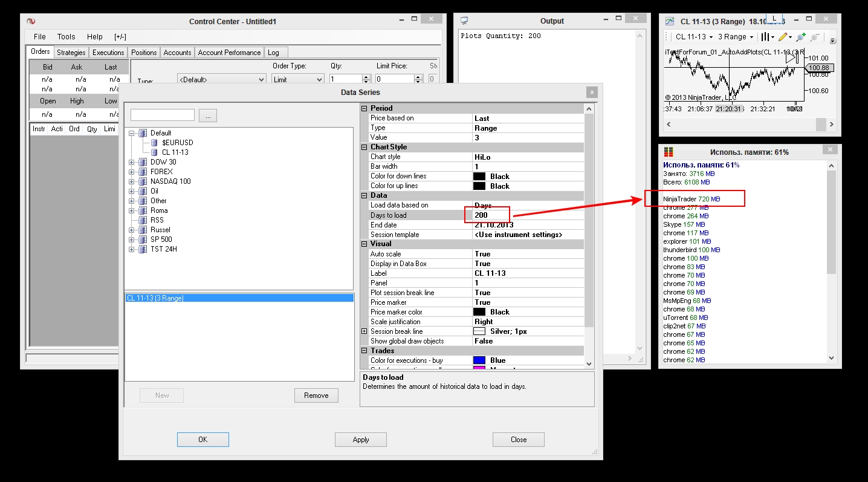Expand the Russel instrument list
The image size is (868, 482).
[x=132, y=230]
